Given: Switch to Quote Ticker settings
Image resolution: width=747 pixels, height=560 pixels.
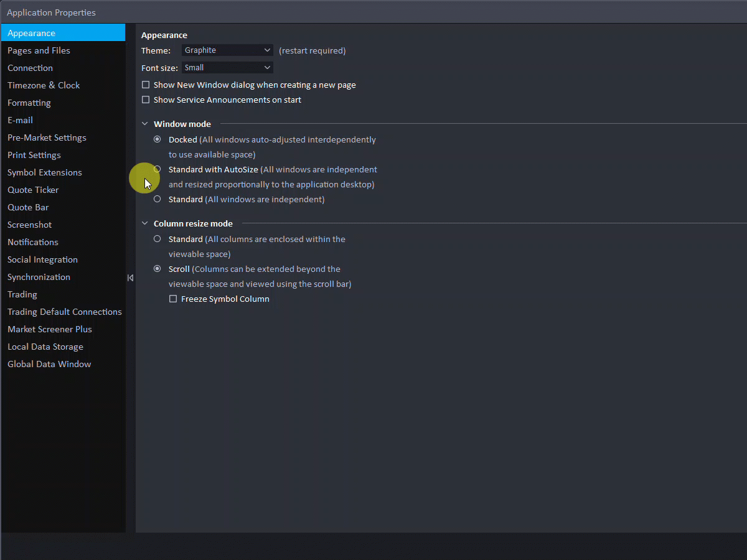Looking at the screenshot, I should pyautogui.click(x=33, y=190).
